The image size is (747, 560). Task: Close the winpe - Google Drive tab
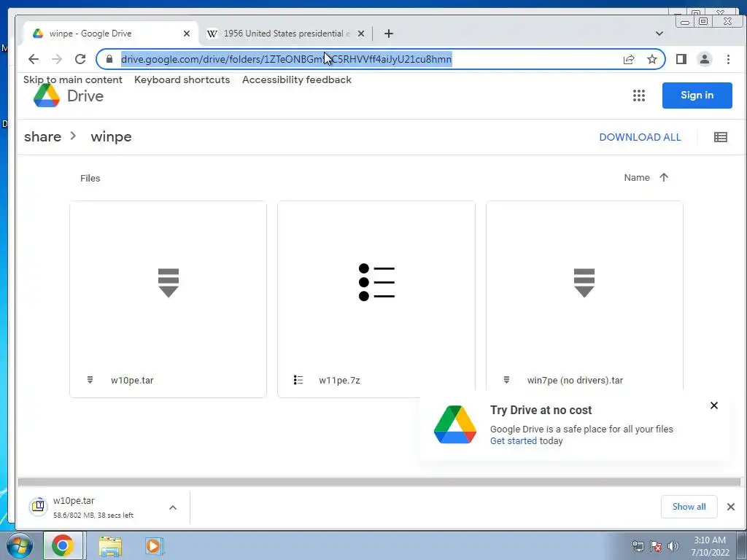[187, 34]
